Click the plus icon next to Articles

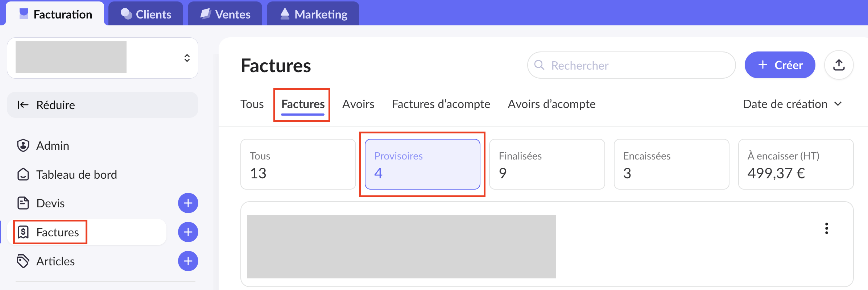(x=188, y=261)
